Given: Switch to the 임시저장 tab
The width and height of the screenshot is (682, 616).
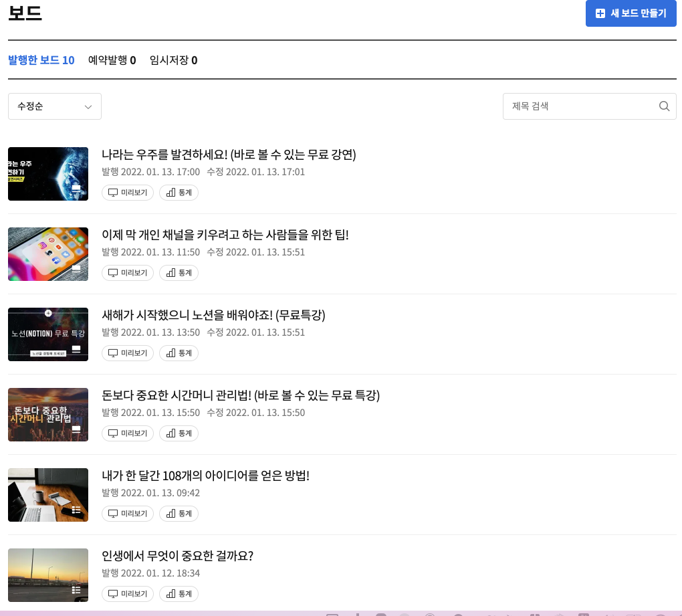Looking at the screenshot, I should coord(173,60).
